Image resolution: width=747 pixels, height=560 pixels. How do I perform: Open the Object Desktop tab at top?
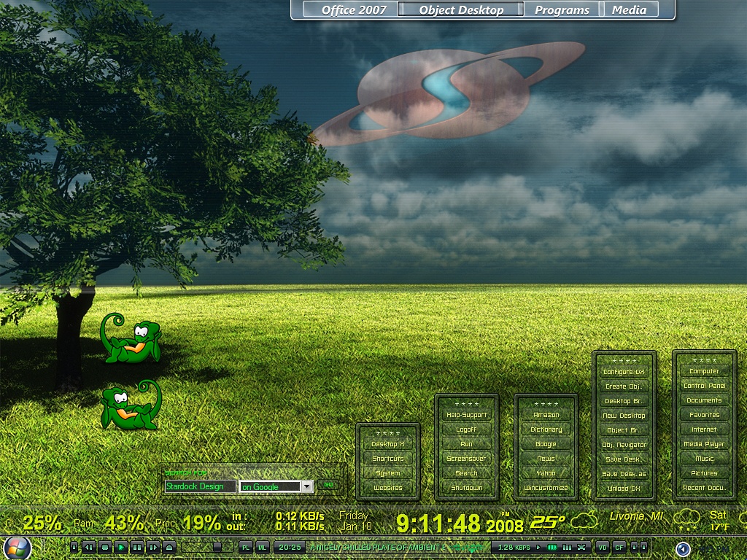point(461,9)
